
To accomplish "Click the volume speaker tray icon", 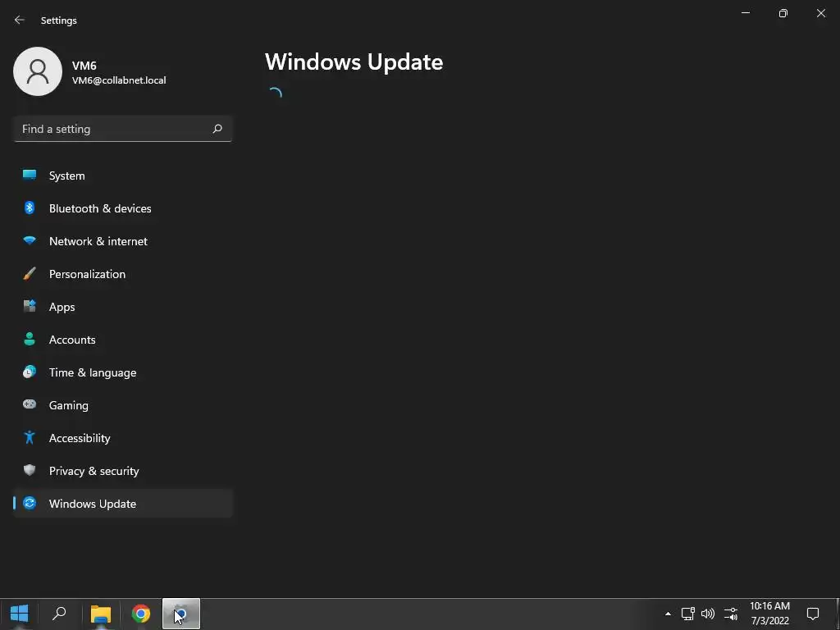I will 708,614.
